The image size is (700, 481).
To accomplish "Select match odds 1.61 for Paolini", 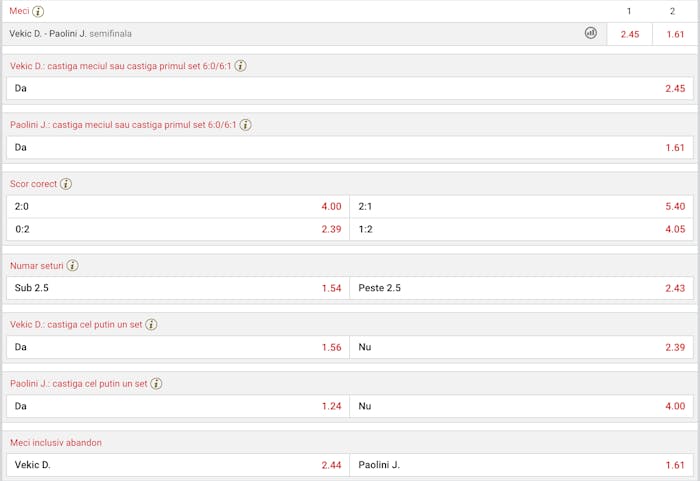I will click(675, 34).
